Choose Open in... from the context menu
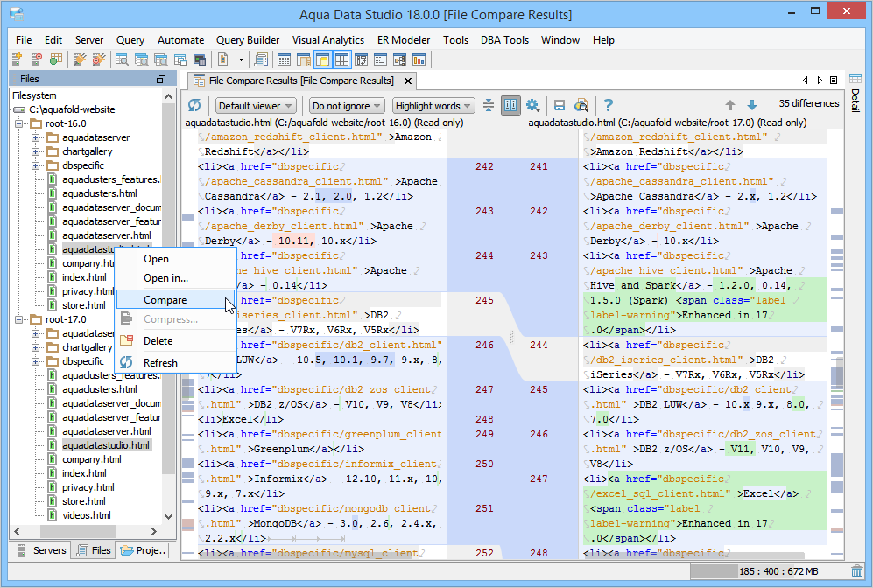The height and width of the screenshot is (588, 873). point(175,278)
